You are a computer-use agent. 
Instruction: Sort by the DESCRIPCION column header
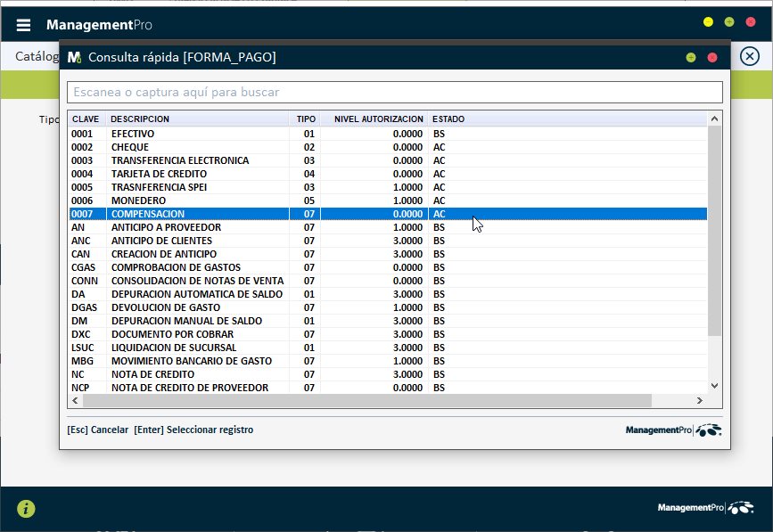pos(140,119)
